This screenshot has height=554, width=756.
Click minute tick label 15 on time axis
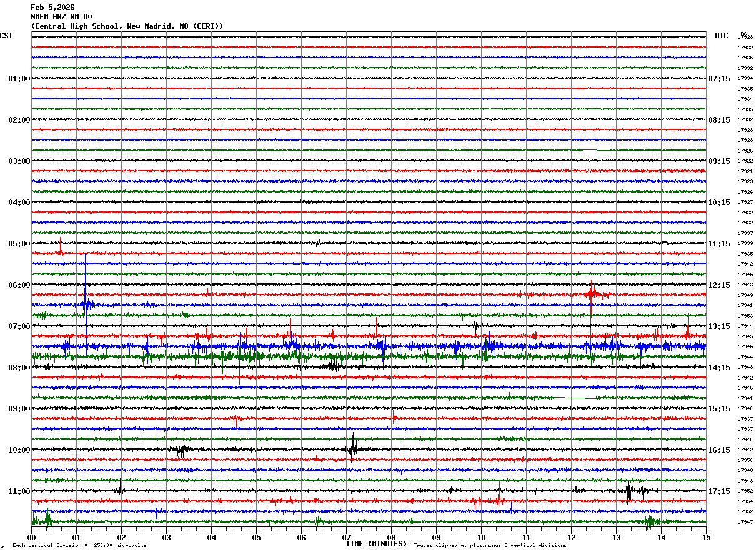pos(706,537)
